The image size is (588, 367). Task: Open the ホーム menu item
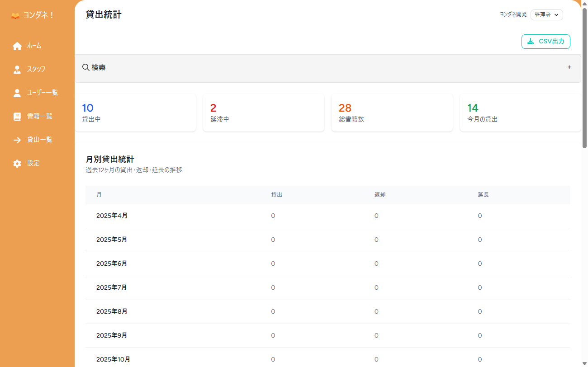34,46
